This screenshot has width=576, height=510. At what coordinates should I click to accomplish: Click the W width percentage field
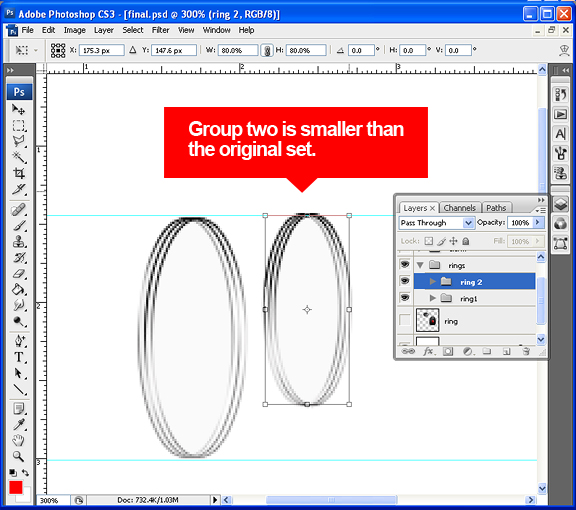tap(238, 50)
